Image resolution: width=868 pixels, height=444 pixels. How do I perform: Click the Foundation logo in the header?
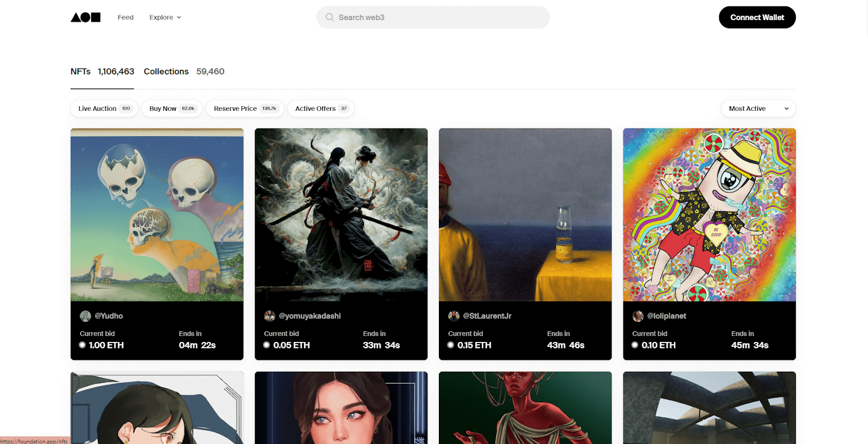point(85,17)
